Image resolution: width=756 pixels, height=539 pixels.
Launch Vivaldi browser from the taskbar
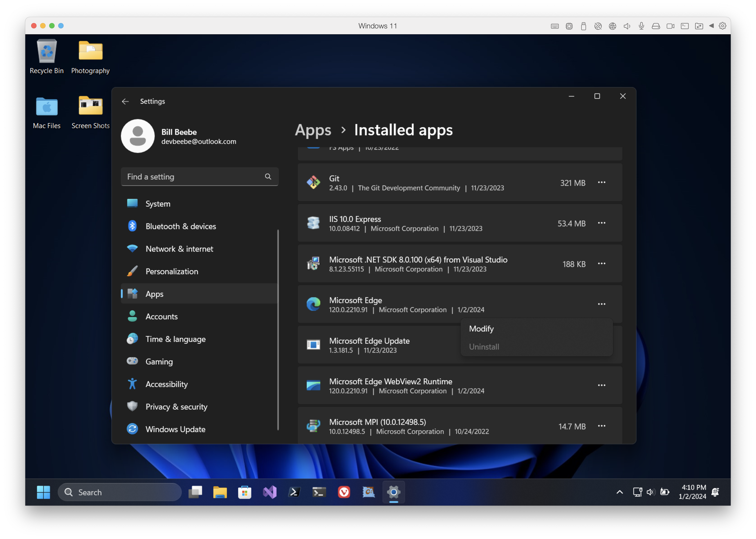click(x=344, y=493)
